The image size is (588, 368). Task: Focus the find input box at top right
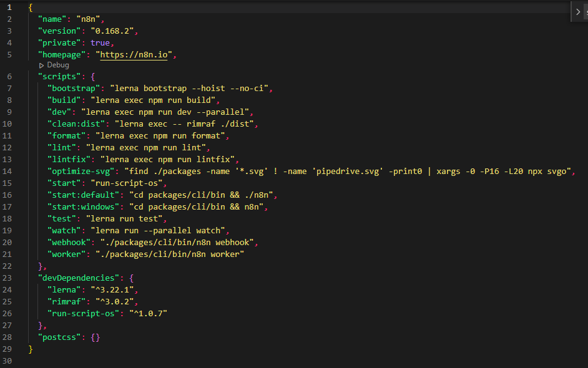pos(586,12)
